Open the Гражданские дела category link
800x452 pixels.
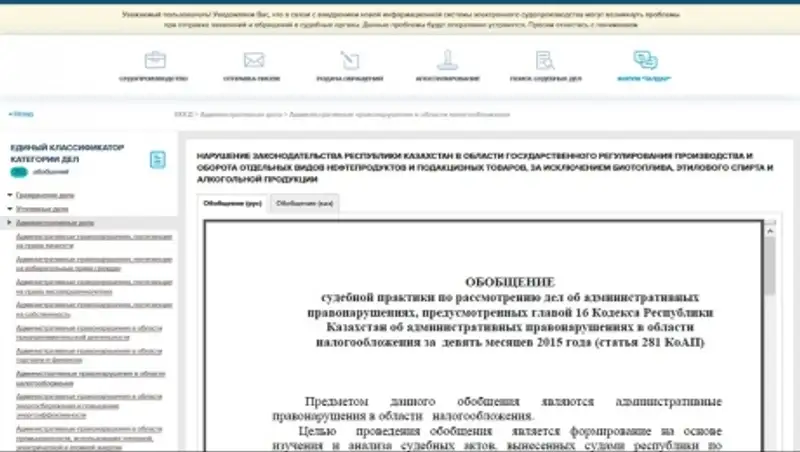pyautogui.click(x=45, y=195)
